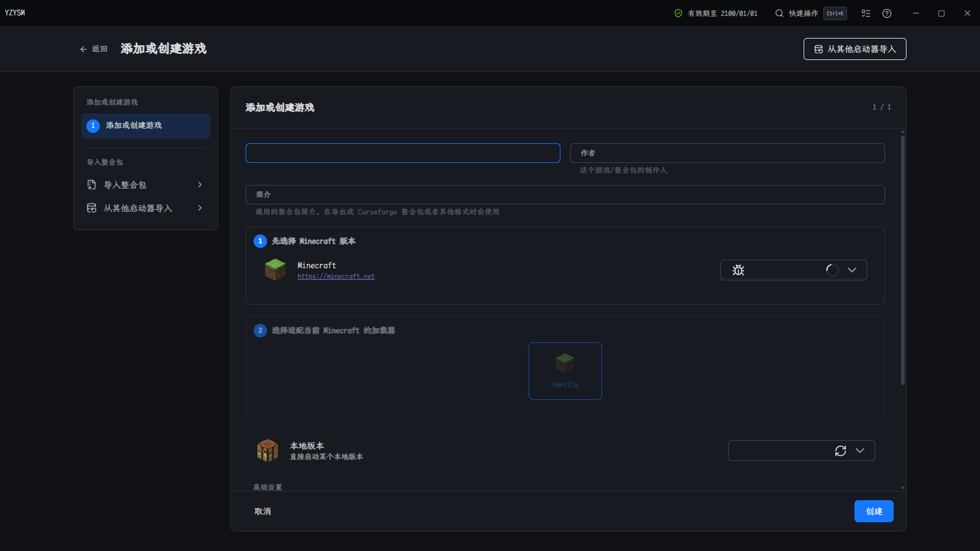Image resolution: width=980 pixels, height=551 pixels.
Task: Open the help question mark icon
Action: pos(887,13)
